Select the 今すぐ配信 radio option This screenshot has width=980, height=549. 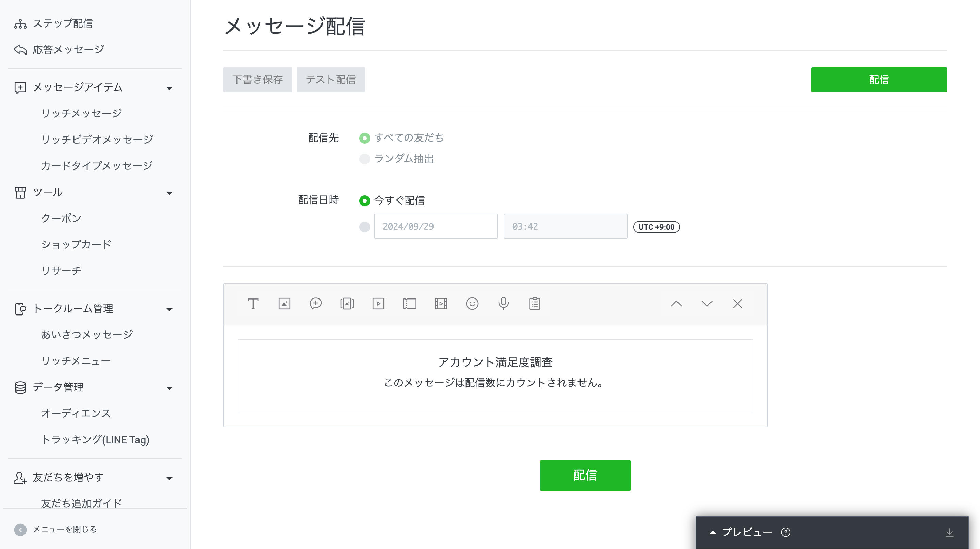point(364,200)
